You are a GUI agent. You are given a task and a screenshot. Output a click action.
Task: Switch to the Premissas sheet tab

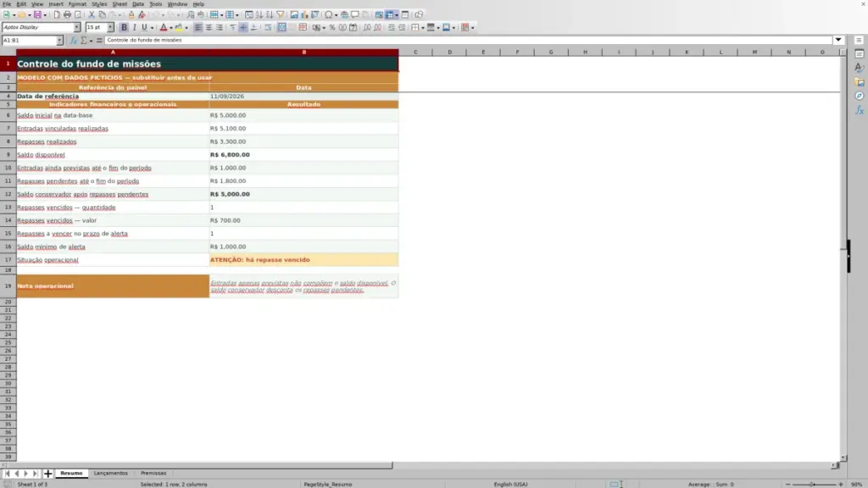click(153, 473)
